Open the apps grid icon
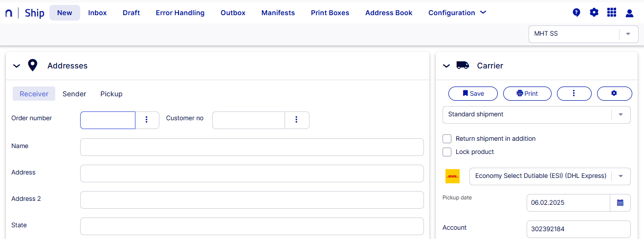This screenshot has width=644, height=239. click(612, 13)
